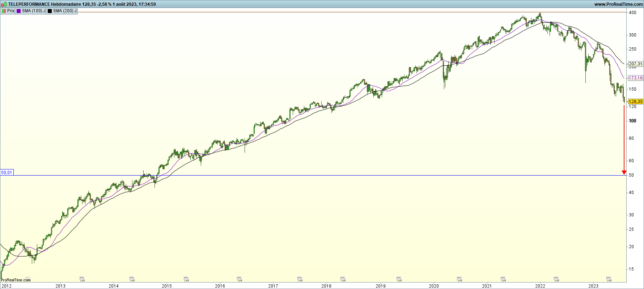The height and width of the screenshot is (289, 644).
Task: Click the 2022 time axis label
Action: [540, 286]
